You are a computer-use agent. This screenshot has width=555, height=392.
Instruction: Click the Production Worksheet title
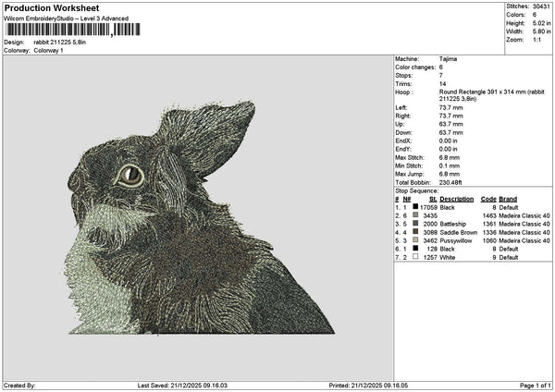click(x=52, y=7)
